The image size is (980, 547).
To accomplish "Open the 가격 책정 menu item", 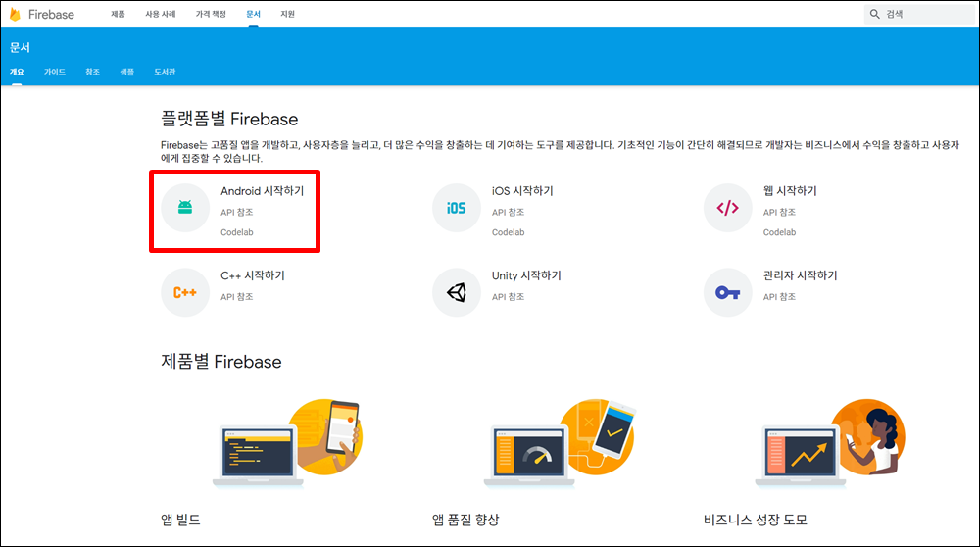I will tap(211, 14).
